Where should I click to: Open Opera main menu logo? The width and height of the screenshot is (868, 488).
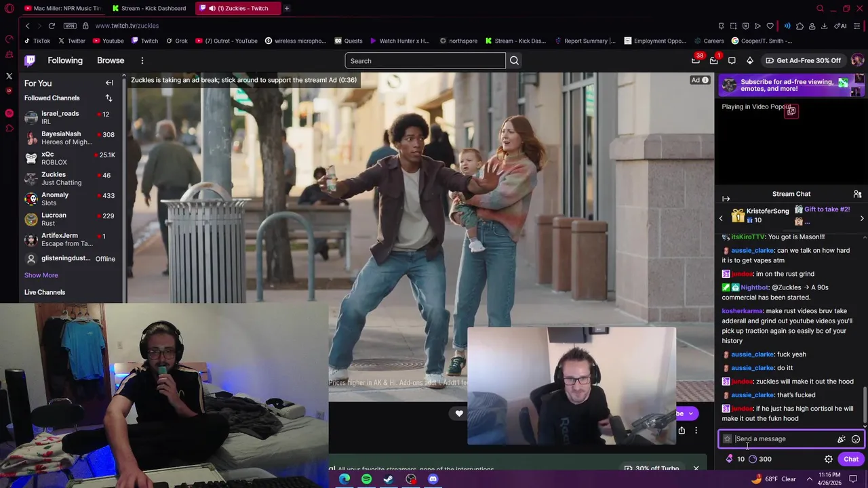[9, 8]
